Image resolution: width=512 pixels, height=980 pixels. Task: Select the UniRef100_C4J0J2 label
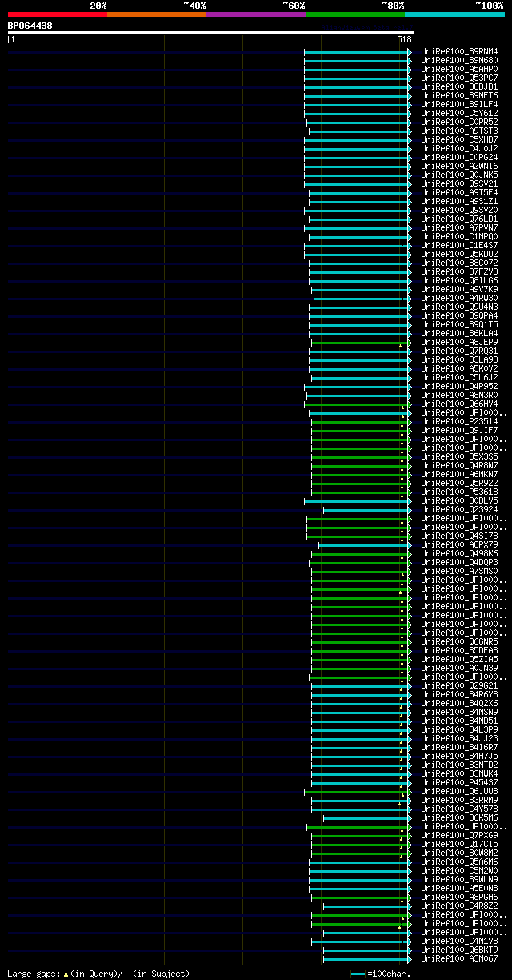(459, 148)
